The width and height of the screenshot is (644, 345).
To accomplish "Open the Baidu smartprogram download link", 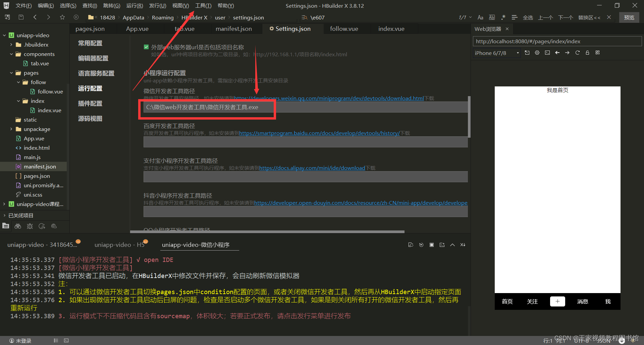I will 320,133.
